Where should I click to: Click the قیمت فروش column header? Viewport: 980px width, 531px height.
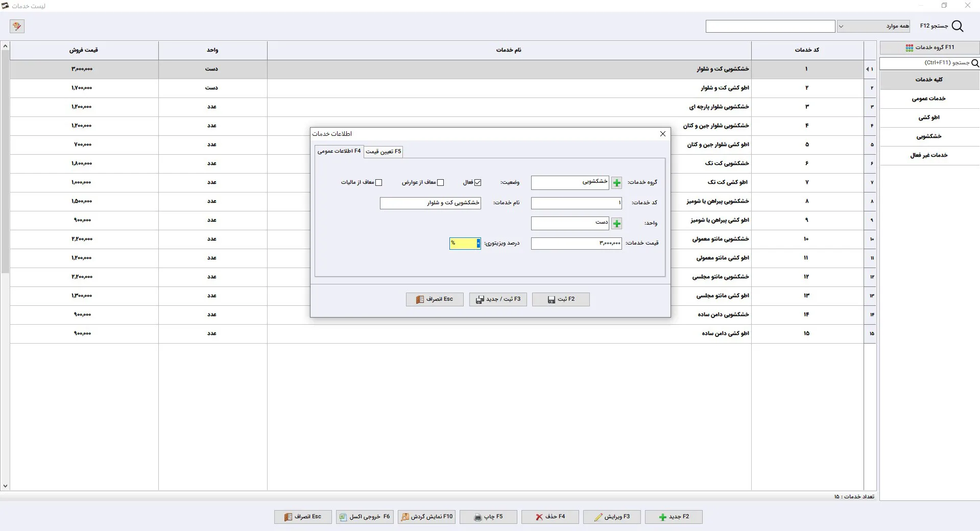pos(84,50)
